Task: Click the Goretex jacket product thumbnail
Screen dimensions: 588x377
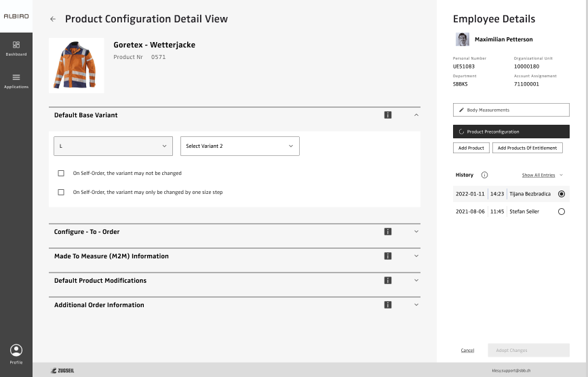Action: tap(76, 65)
